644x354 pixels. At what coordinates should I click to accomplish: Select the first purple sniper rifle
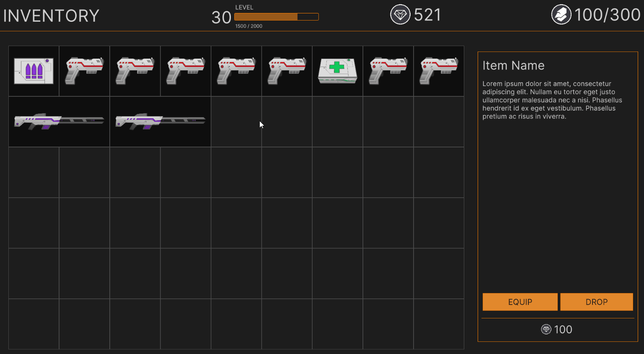pyautogui.click(x=59, y=121)
